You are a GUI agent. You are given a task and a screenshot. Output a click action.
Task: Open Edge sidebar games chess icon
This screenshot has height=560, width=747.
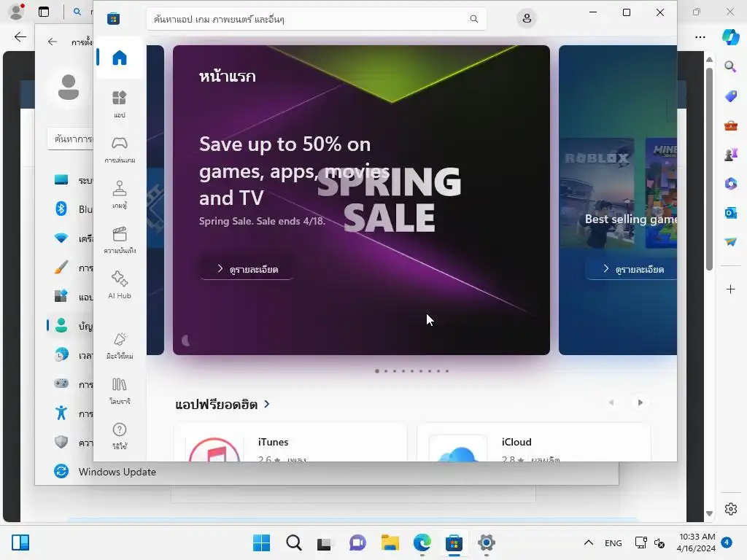click(x=730, y=155)
